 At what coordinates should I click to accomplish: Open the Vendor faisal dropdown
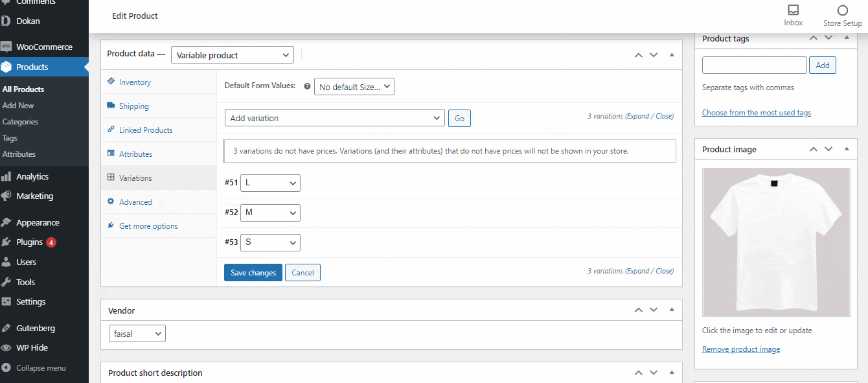[x=137, y=334]
